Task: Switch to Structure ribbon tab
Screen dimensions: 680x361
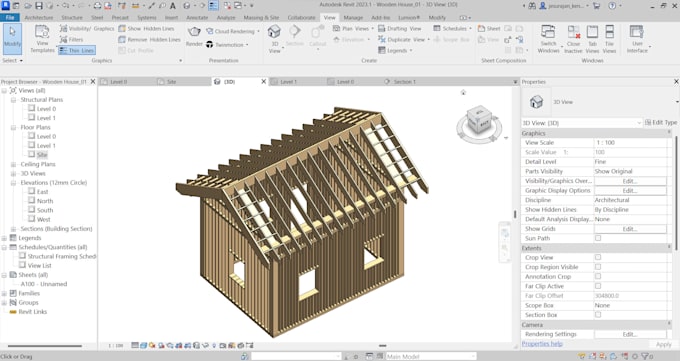Action: [72, 18]
